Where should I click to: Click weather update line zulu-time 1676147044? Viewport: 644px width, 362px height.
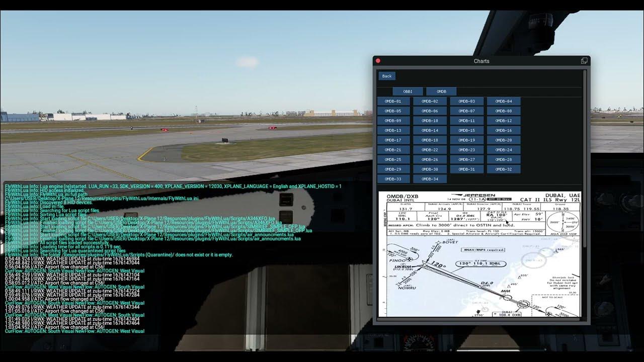[72, 263]
